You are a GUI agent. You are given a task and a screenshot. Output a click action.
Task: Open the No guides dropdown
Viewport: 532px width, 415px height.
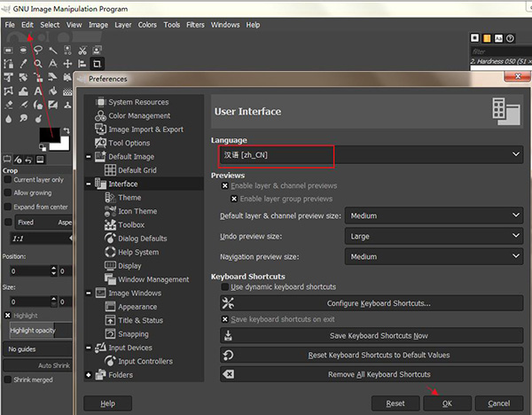pyautogui.click(x=37, y=348)
